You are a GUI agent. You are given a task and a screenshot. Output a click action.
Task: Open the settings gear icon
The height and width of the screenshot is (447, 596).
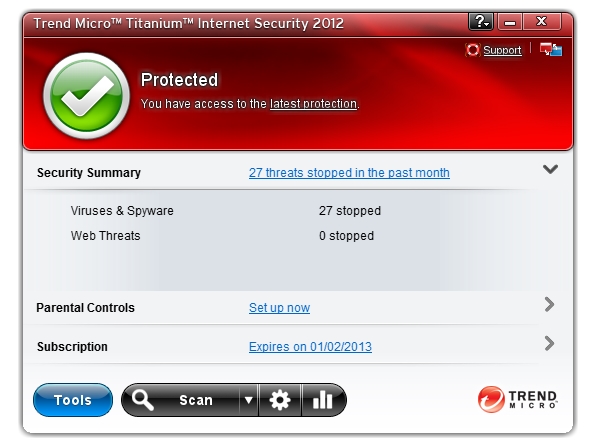point(280,400)
